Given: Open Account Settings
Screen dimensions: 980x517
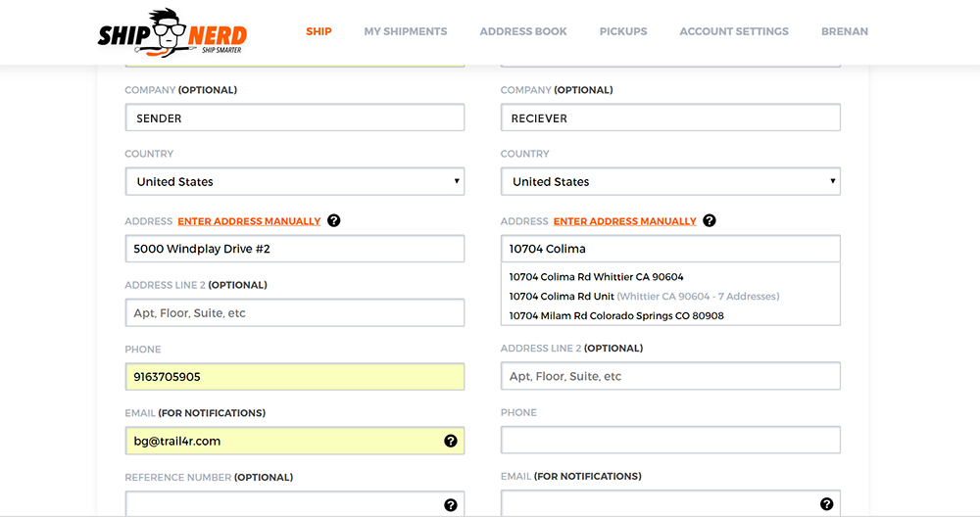Looking at the screenshot, I should click(734, 31).
